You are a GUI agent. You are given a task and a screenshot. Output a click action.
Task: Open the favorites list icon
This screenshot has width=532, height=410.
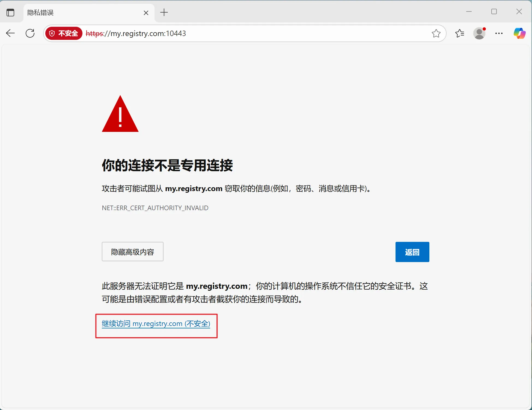tap(460, 33)
